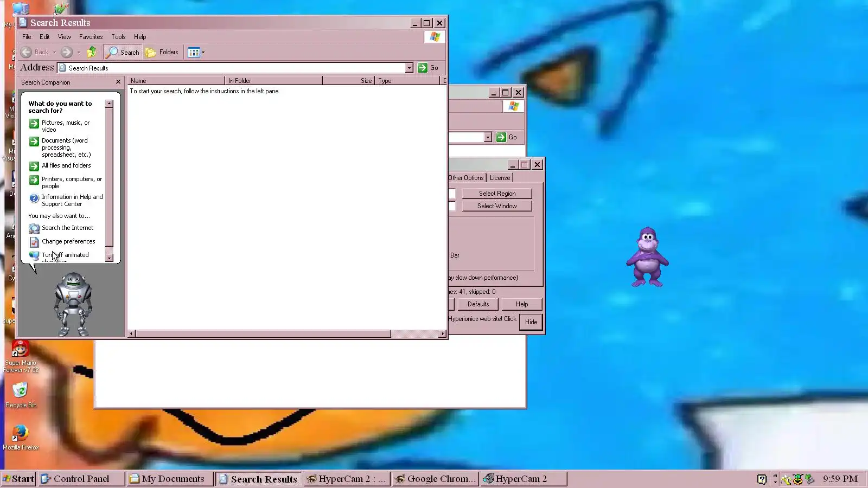Close the Search Companion pane
The width and height of the screenshot is (868, 488).
pos(118,82)
